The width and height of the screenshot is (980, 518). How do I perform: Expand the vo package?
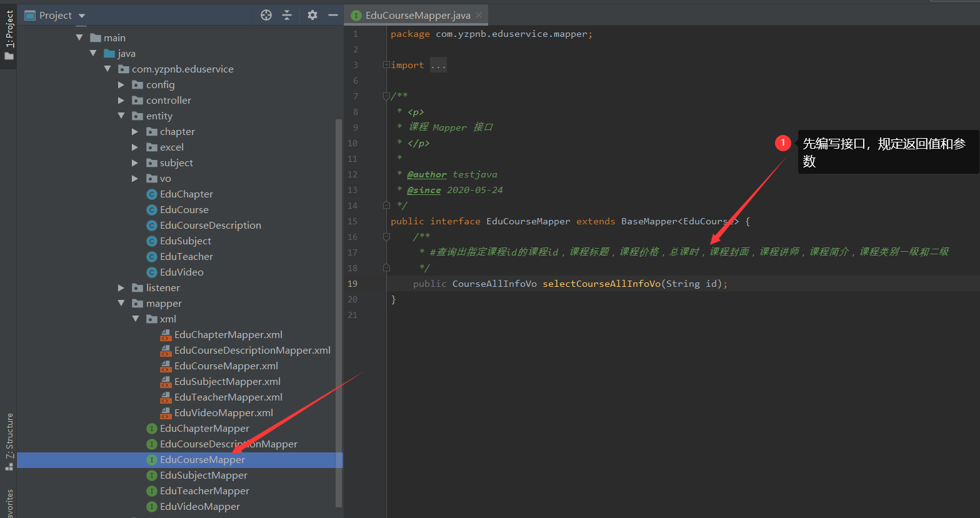coord(135,178)
